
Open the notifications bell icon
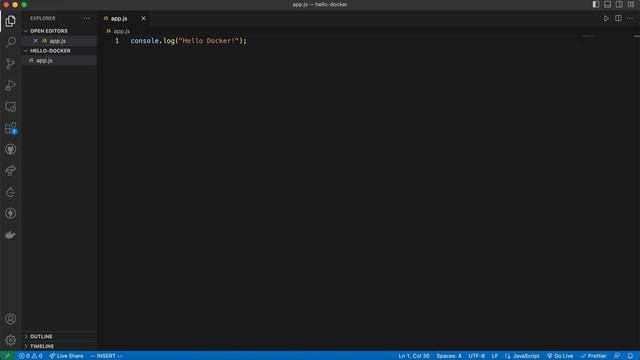[630, 356]
